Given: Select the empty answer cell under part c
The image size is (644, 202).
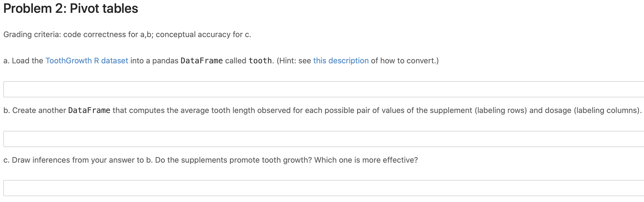Looking at the screenshot, I should (x=324, y=188).
